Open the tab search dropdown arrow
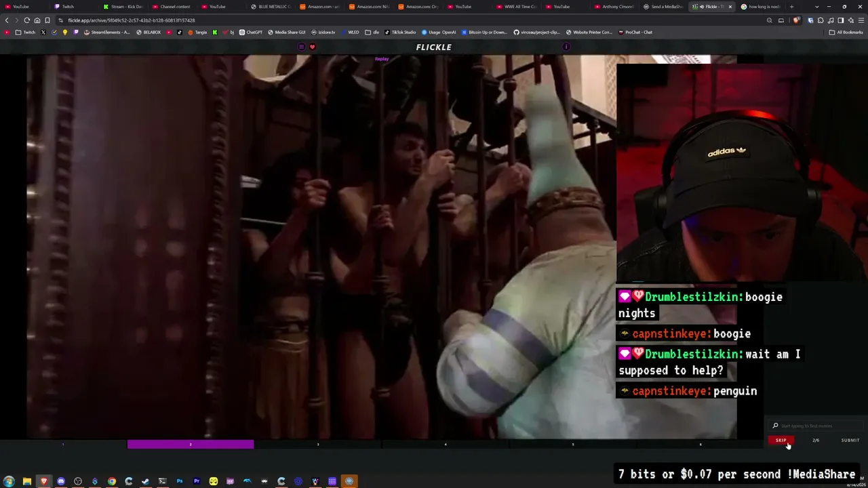The width and height of the screenshot is (868, 488). 816,7
